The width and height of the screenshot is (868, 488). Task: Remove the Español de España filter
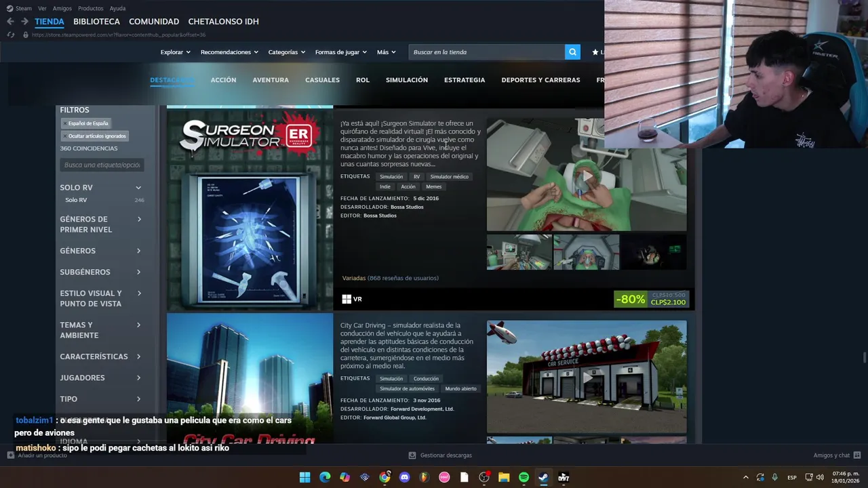click(65, 123)
